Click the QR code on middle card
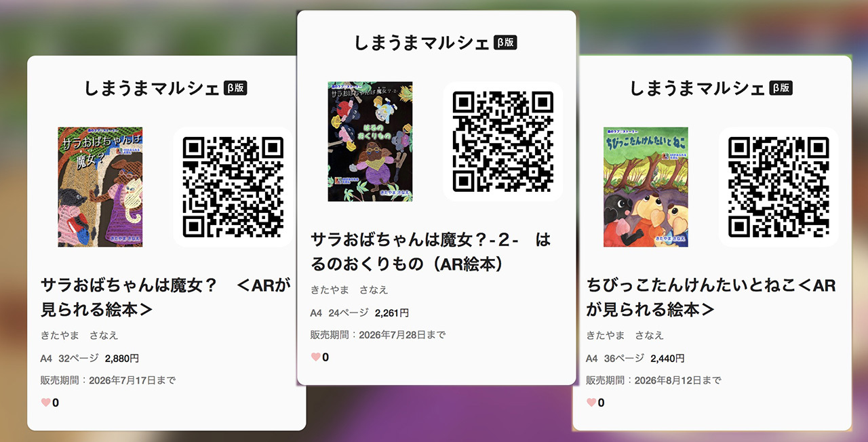 [502, 142]
